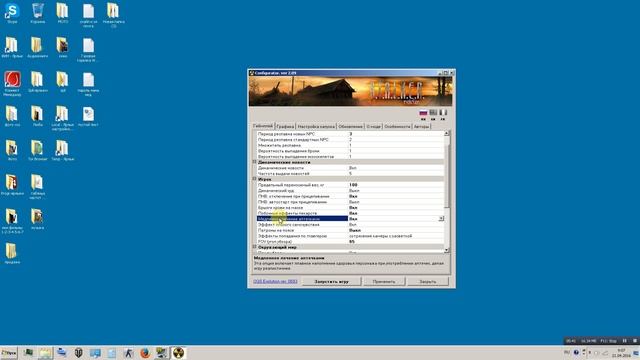The image size is (640, 360).
Task: Click the Применить button
Action: (384, 281)
